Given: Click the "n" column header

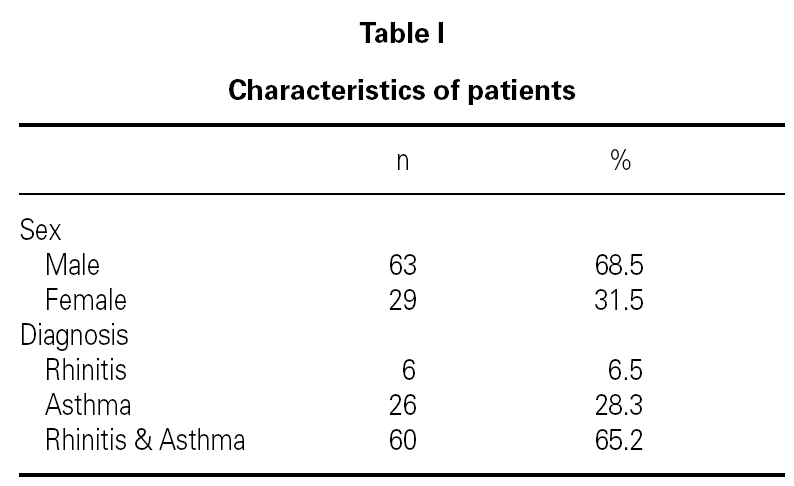Looking at the screenshot, I should 402,163.
